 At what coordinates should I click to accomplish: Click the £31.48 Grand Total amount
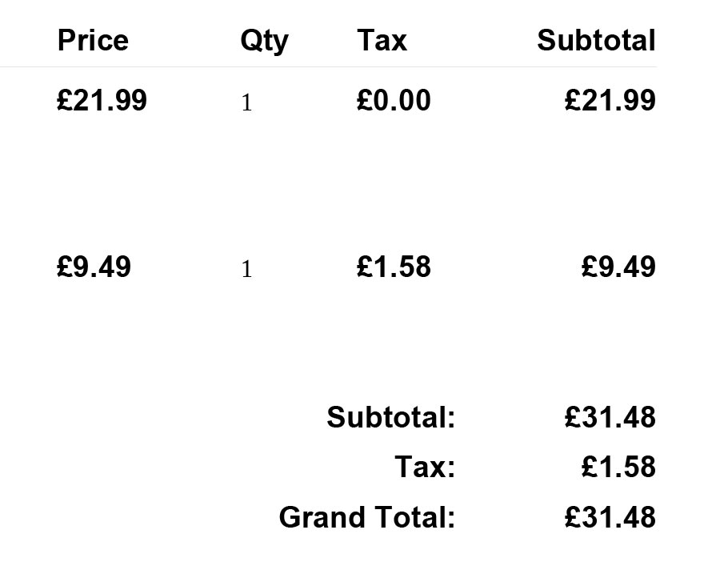[x=610, y=517]
